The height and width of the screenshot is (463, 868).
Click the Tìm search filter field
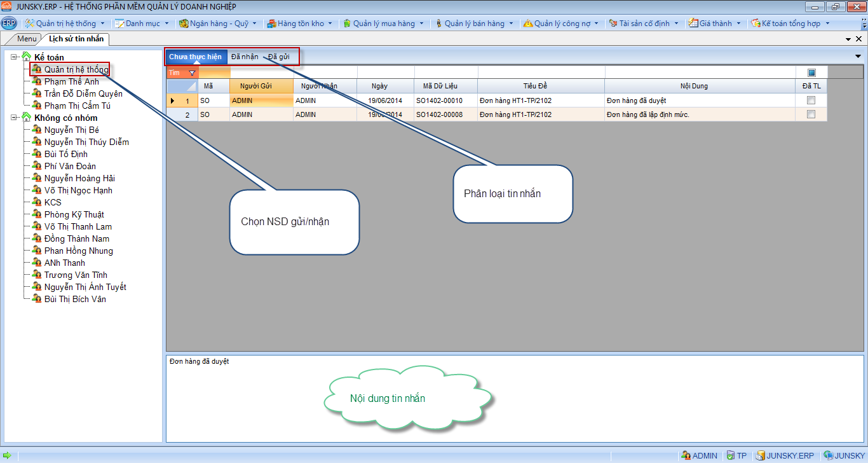[214, 73]
